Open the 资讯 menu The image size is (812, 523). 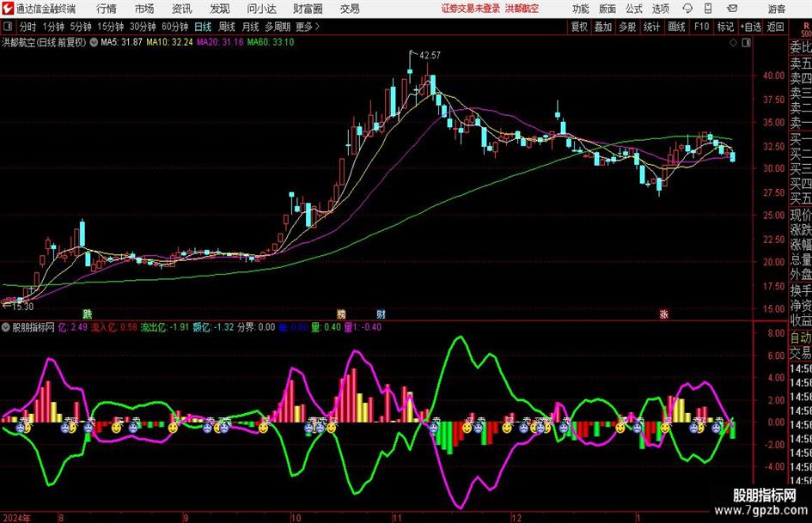point(182,9)
